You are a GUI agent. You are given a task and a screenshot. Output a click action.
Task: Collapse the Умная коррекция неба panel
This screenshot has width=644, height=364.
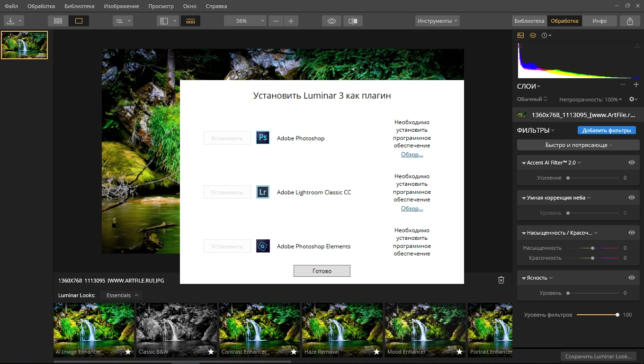click(x=524, y=198)
